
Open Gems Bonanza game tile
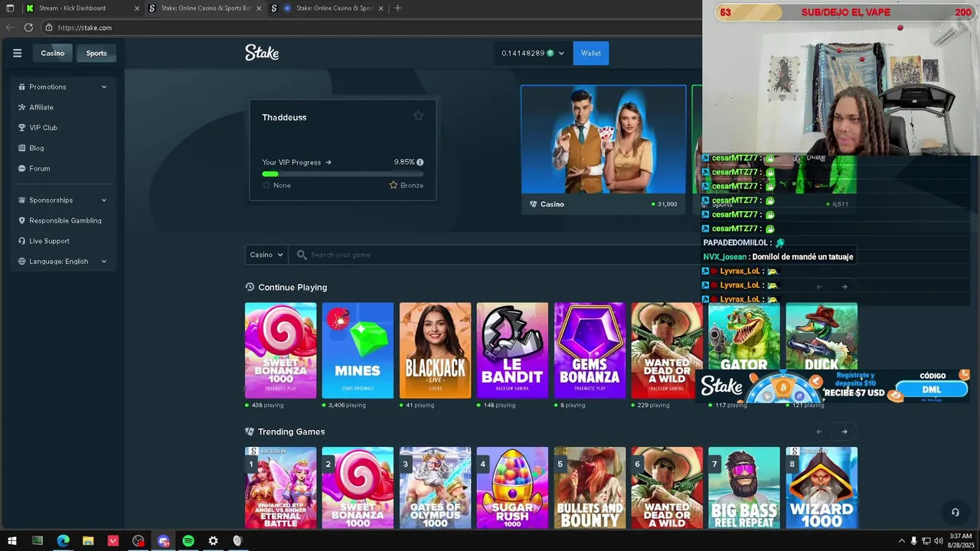[x=590, y=350]
